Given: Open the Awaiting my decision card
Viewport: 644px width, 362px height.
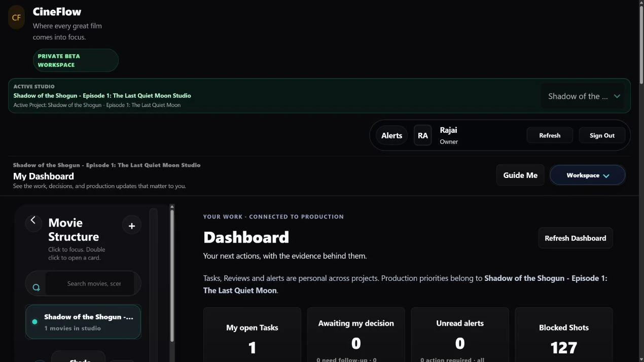Looking at the screenshot, I should [x=356, y=335].
